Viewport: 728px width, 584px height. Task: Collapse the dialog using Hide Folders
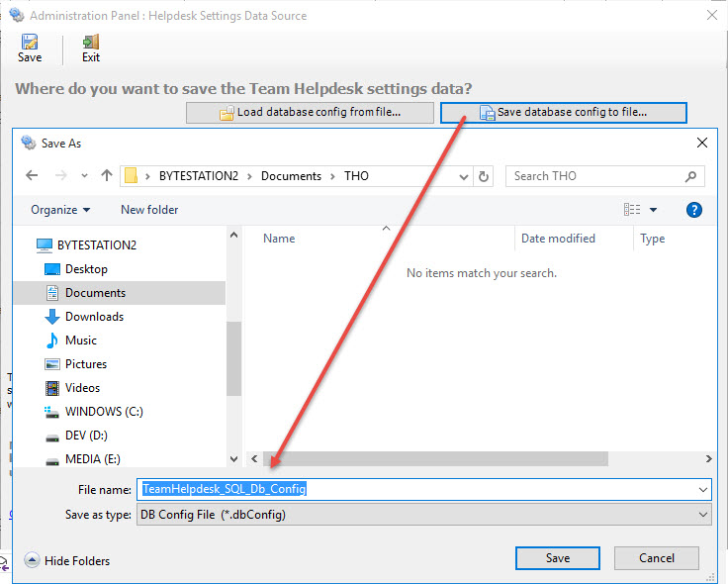67,560
